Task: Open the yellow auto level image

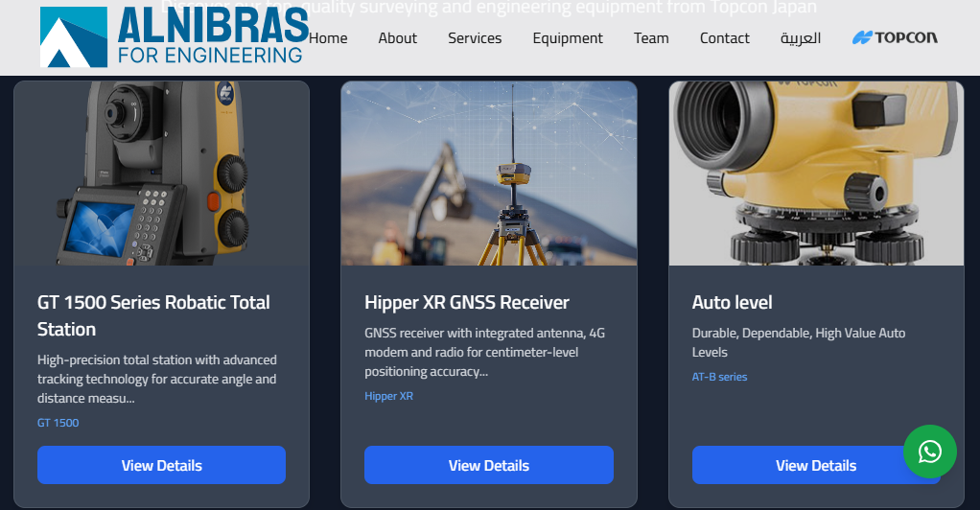Action: coord(816,173)
